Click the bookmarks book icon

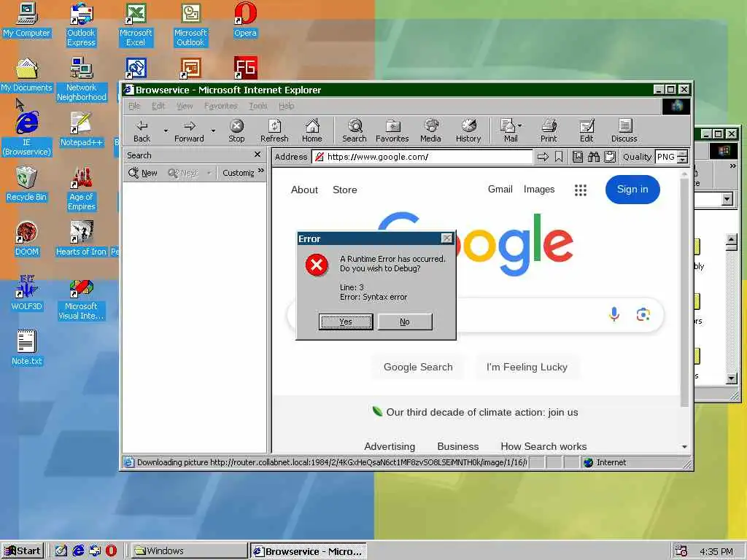click(578, 157)
